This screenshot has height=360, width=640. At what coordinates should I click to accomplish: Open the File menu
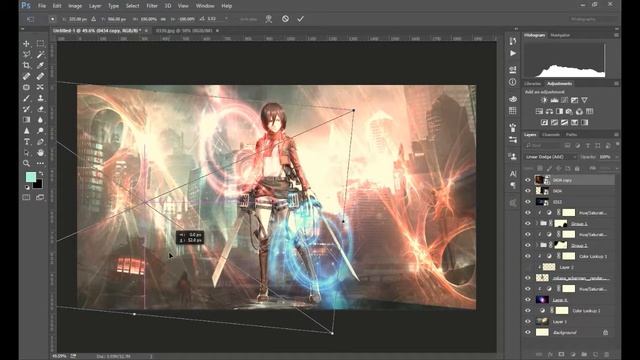[42, 6]
